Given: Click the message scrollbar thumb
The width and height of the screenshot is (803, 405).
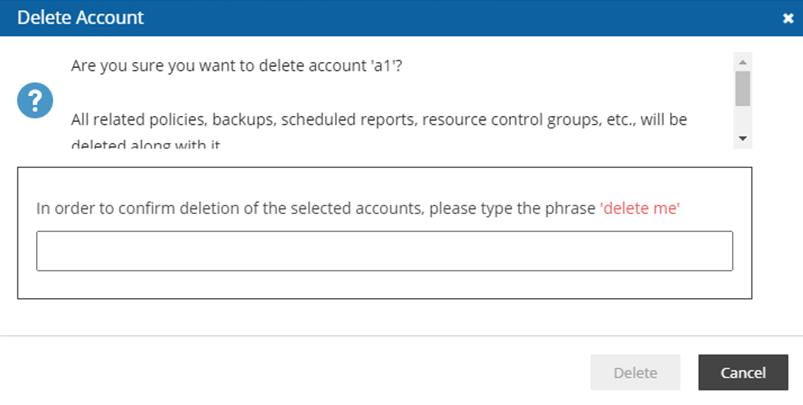Looking at the screenshot, I should pos(742,88).
